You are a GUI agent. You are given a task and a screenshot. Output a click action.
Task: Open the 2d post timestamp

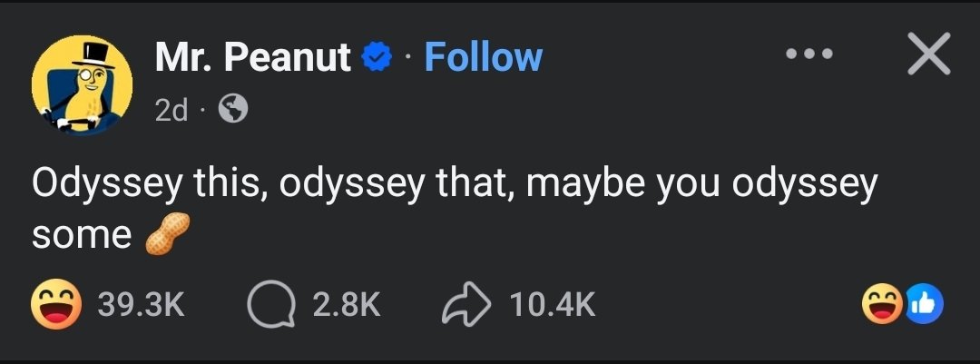tap(171, 111)
